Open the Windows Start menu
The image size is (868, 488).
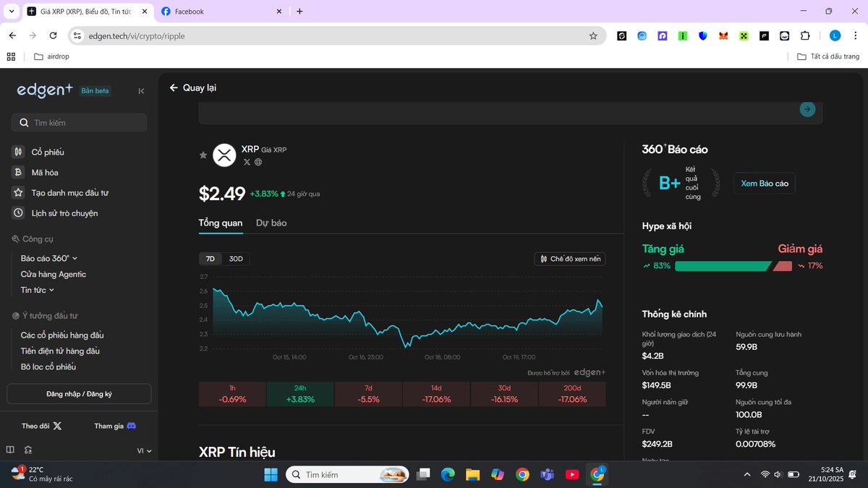point(271,474)
